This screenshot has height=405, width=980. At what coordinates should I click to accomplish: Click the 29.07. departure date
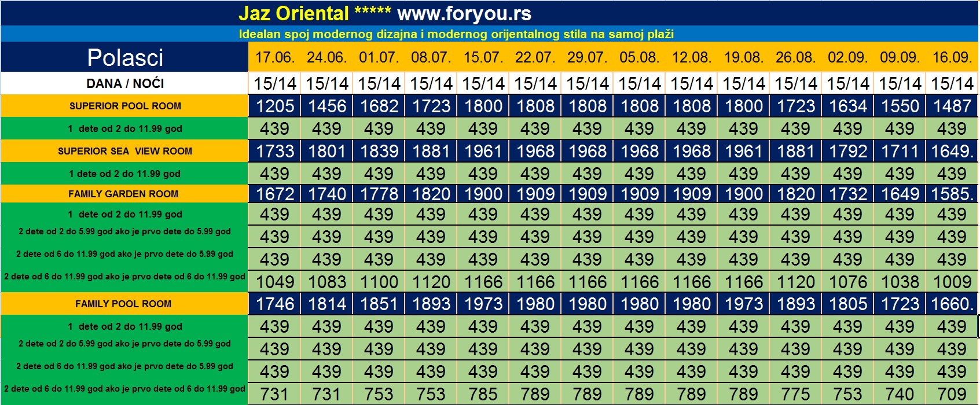click(x=588, y=57)
